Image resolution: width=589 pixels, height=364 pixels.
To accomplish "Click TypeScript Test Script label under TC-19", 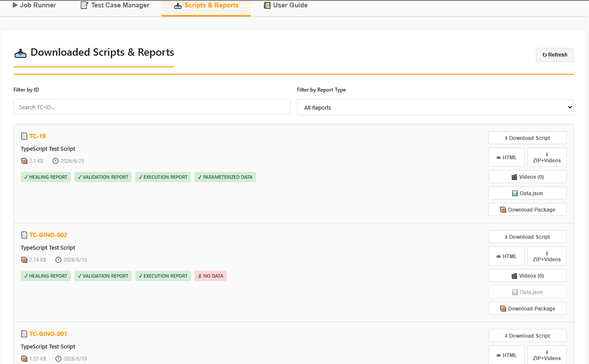I will click(x=48, y=149).
